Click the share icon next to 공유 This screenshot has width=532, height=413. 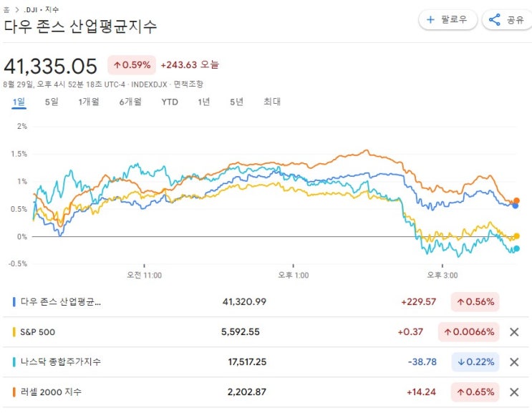[494, 20]
